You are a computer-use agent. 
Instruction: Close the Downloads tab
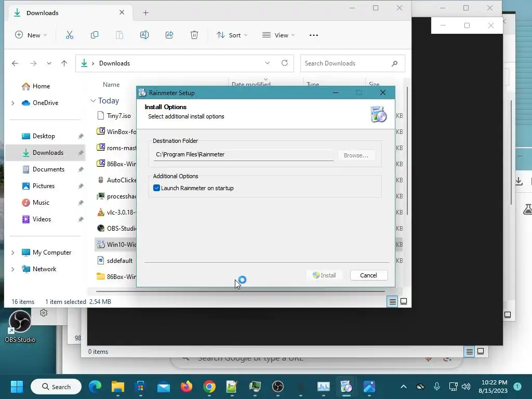[122, 12]
